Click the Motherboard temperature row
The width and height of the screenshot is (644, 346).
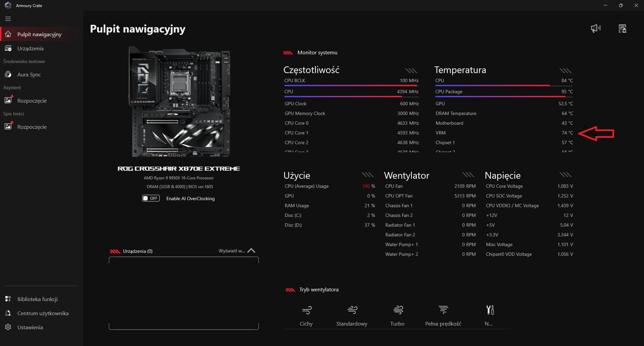[504, 123]
